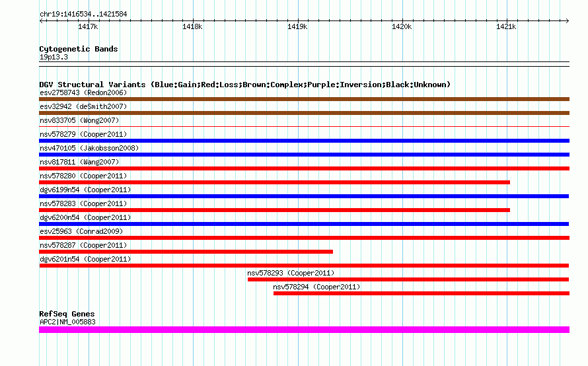Open nsv578293 (Cooper2011) variant label
The height and width of the screenshot is (366, 588).
[x=291, y=273]
